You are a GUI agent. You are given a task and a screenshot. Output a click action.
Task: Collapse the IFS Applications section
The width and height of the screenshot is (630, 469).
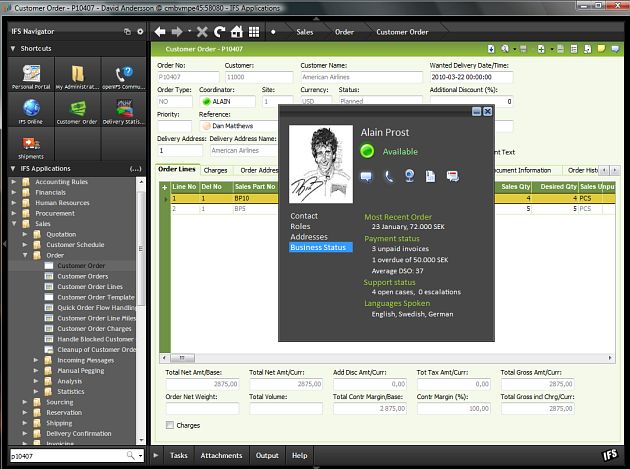(13, 168)
